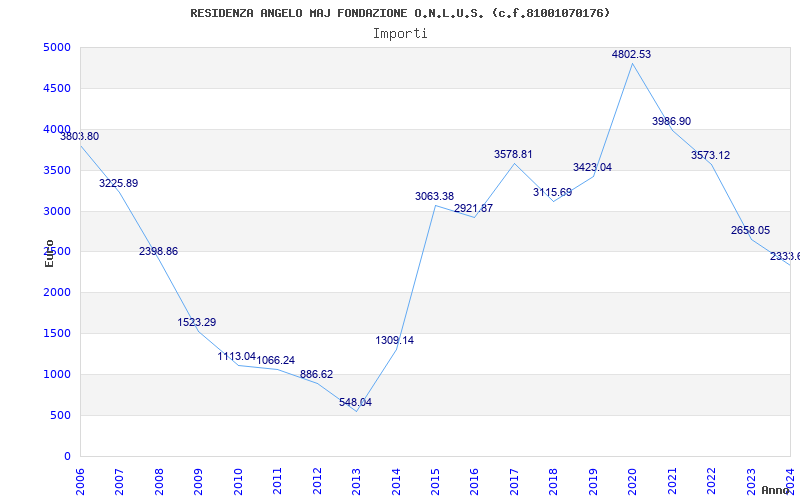800x500 pixels.
Task: Click the 5000 value on Euro axis
Action: click(x=57, y=48)
